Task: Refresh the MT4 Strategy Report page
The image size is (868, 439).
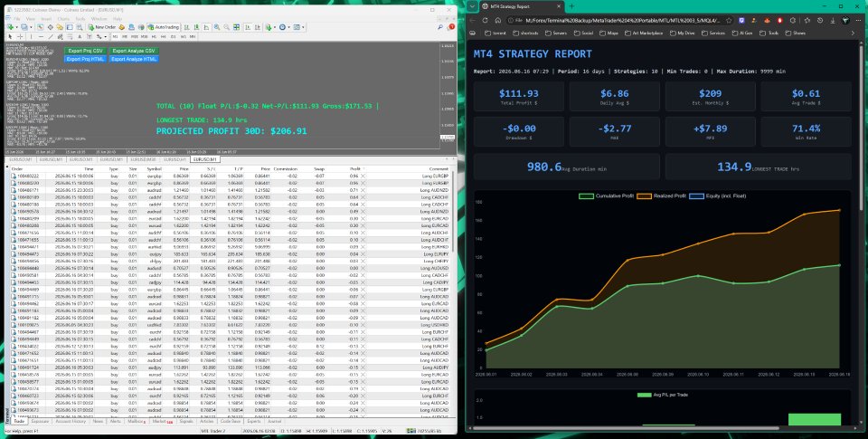Action: click(x=485, y=21)
